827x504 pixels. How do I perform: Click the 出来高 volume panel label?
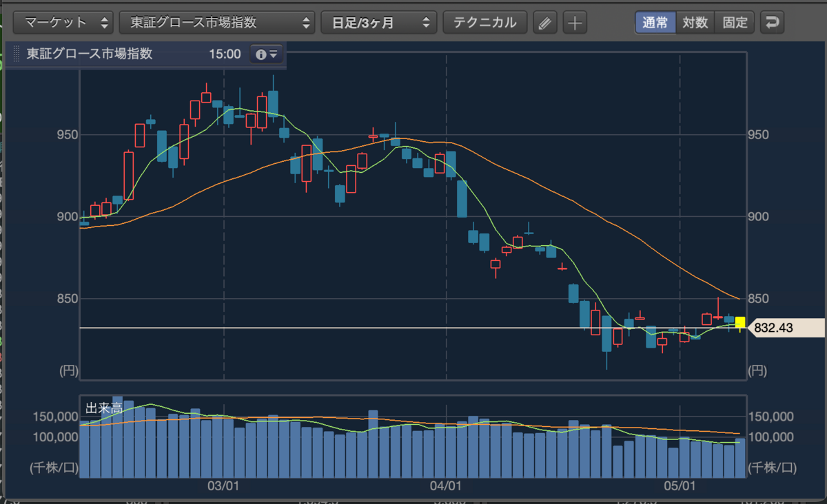tap(103, 408)
